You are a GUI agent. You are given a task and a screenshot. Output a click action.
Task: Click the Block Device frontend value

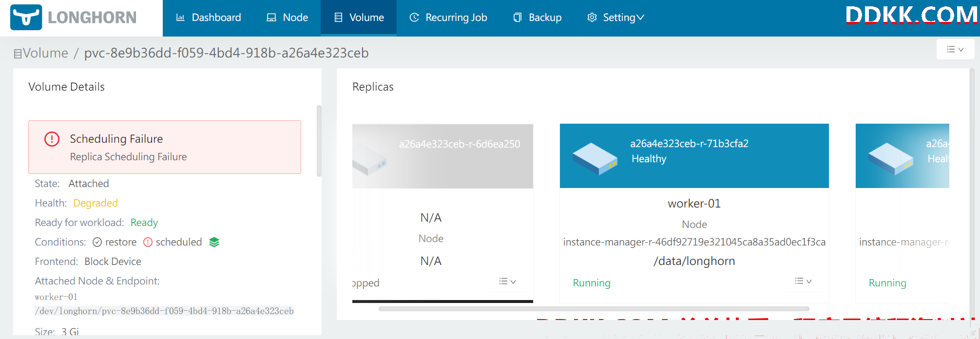click(x=113, y=262)
